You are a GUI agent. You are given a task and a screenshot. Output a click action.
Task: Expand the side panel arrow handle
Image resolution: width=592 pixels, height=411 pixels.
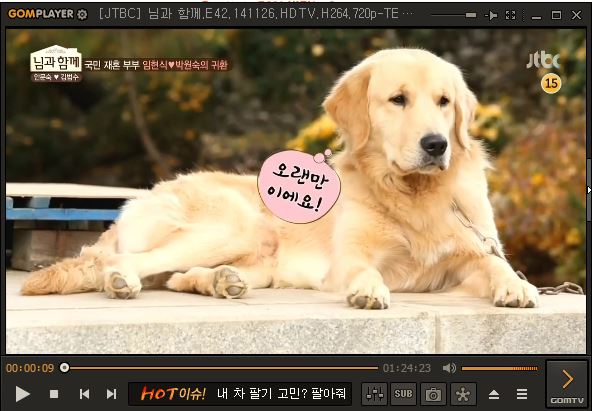click(x=589, y=191)
